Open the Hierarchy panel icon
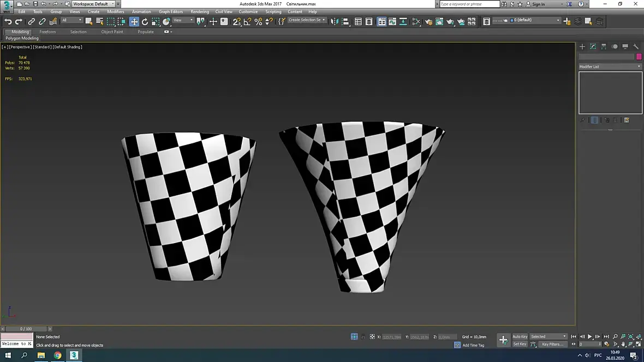 click(604, 47)
